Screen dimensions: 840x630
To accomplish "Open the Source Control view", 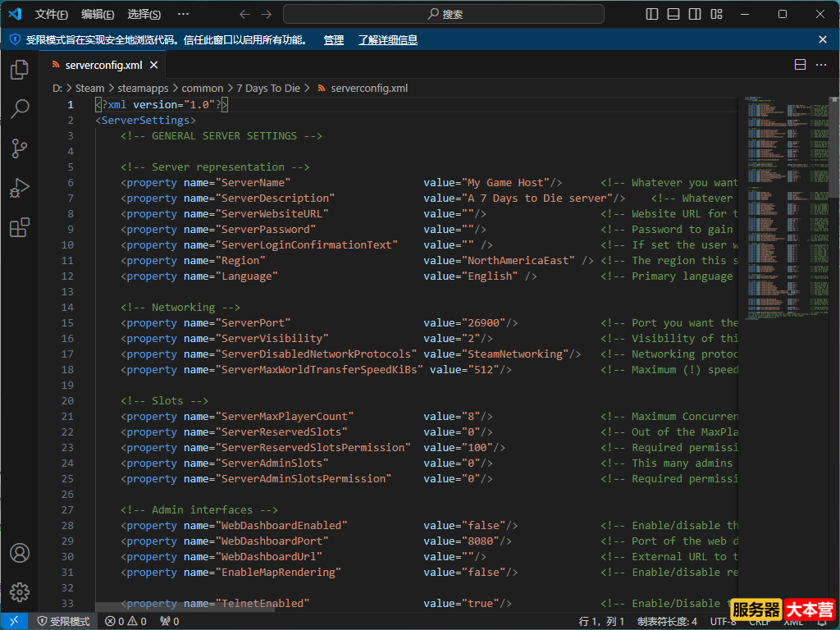I will (20, 148).
